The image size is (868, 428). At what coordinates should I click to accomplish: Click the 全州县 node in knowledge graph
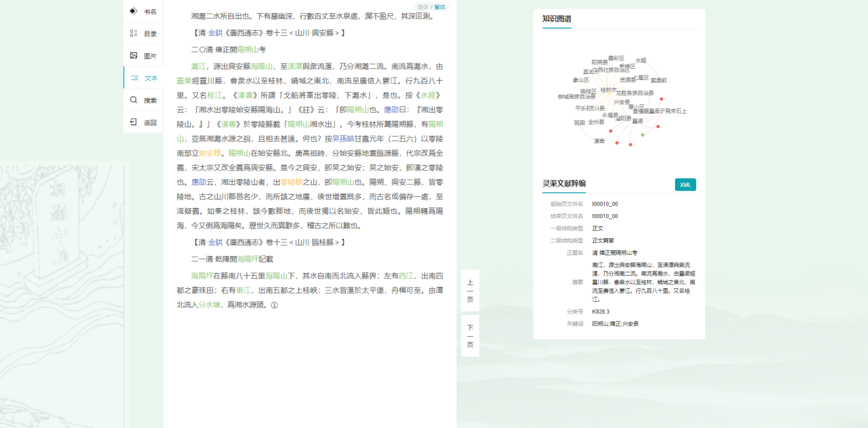596,122
